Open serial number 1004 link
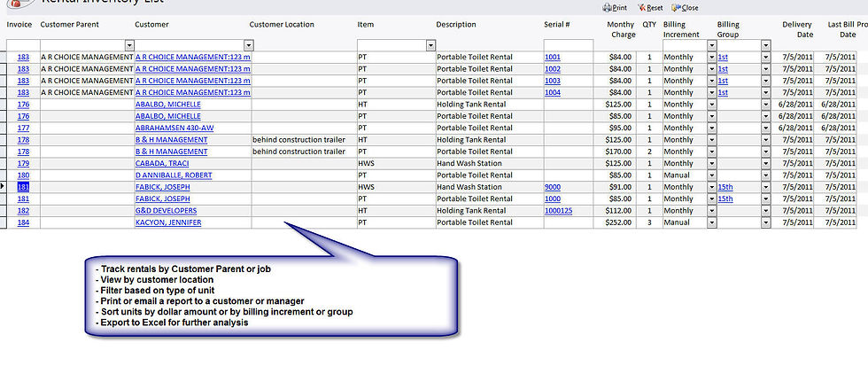The image size is (868, 366). coord(553,92)
